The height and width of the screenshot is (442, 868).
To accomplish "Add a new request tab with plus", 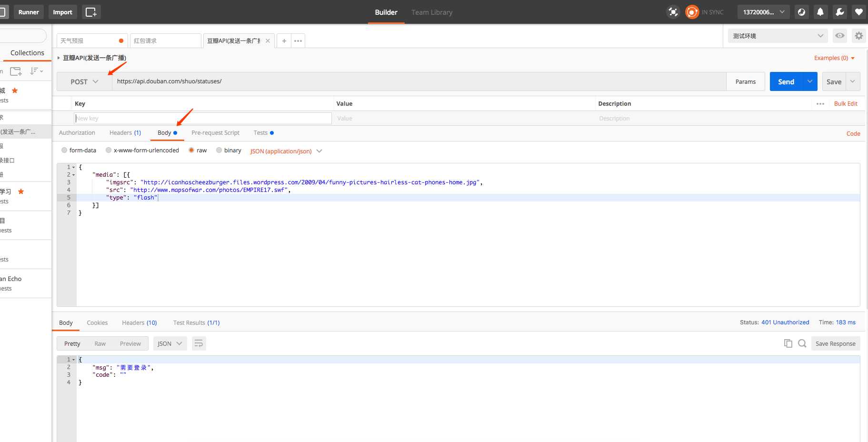I will (284, 41).
